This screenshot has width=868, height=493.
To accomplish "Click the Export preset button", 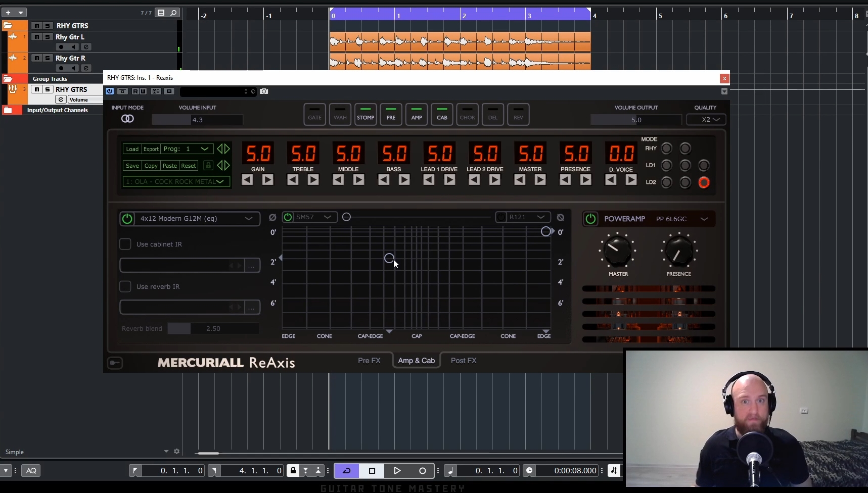I will point(151,149).
